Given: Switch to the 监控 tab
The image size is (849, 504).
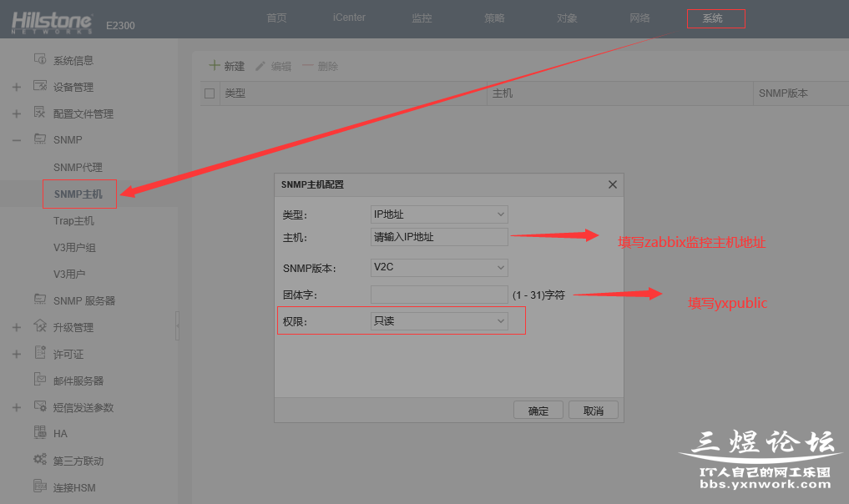Looking at the screenshot, I should coord(422,18).
